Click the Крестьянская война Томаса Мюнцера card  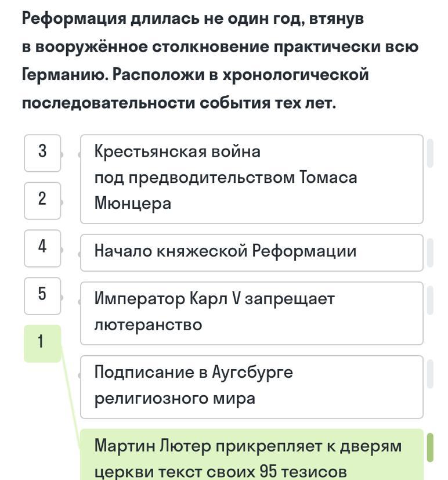tap(251, 179)
